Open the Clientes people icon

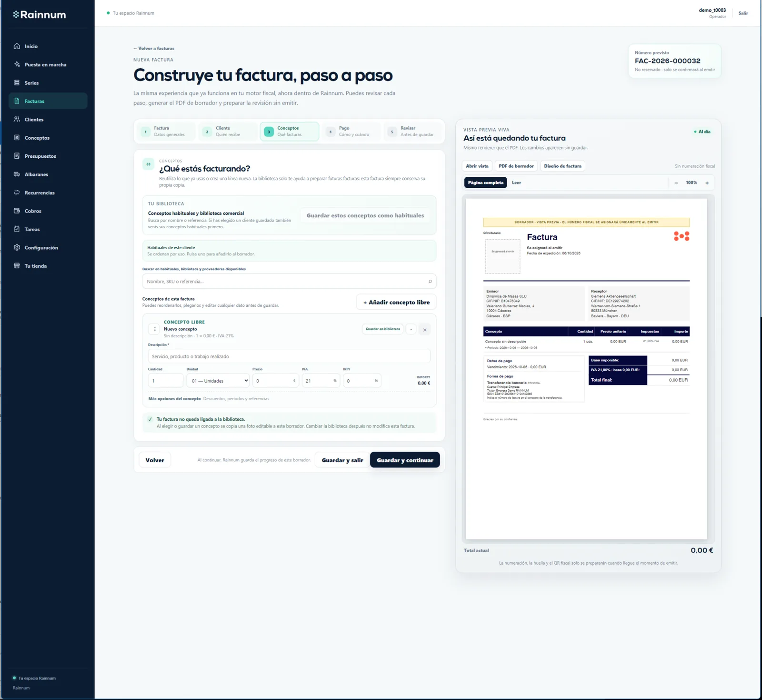pyautogui.click(x=17, y=120)
